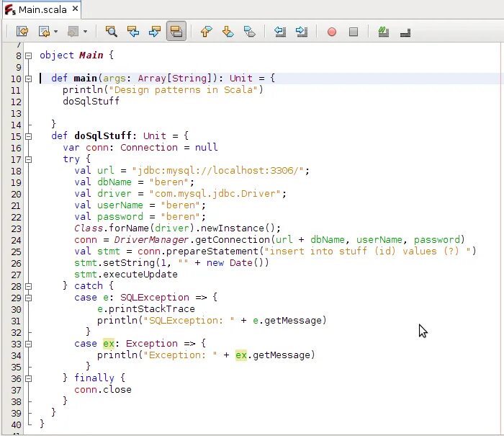Screen dimensions: 504x436
Task: Collapse the try block fold at line 17
Action: click(29, 159)
